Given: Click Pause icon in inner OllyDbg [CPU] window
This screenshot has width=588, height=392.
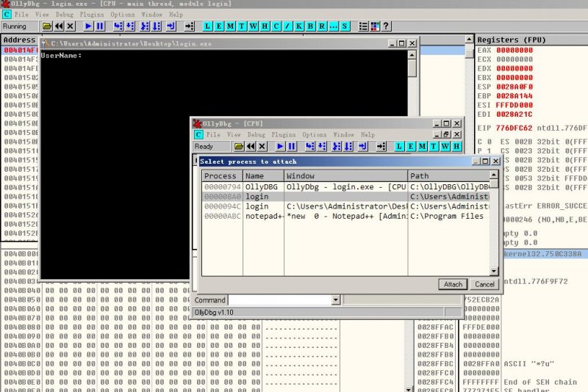Looking at the screenshot, I should [292, 146].
